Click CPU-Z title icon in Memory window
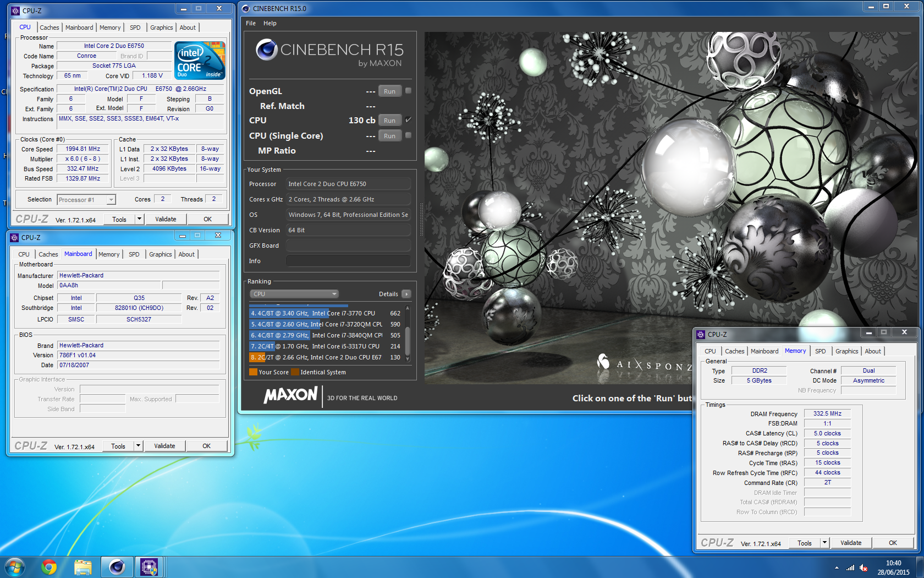The width and height of the screenshot is (924, 578). (x=701, y=334)
